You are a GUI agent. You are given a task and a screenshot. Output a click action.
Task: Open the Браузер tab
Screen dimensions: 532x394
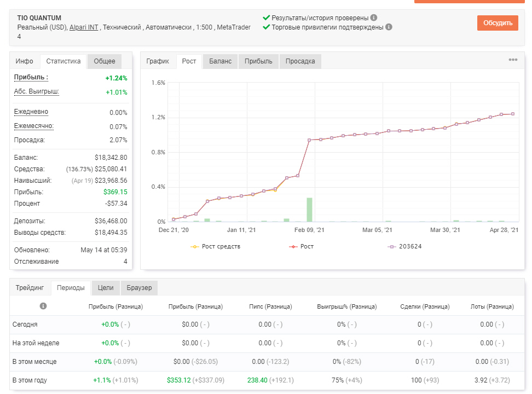[139, 288]
